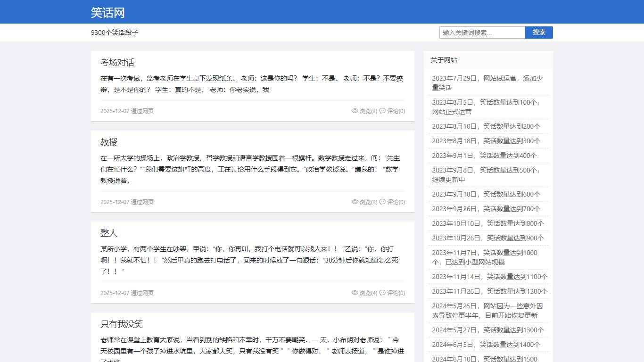The height and width of the screenshot is (362, 644).
Task: Click the 搜索 search button
Action: (539, 32)
